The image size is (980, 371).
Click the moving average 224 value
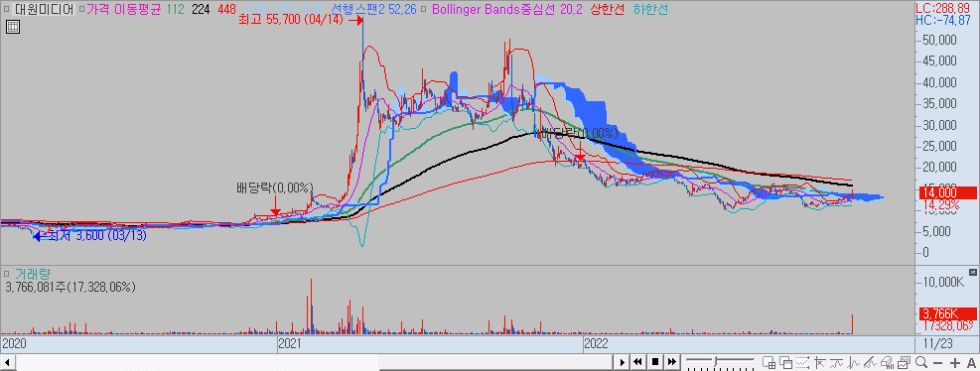(x=202, y=9)
